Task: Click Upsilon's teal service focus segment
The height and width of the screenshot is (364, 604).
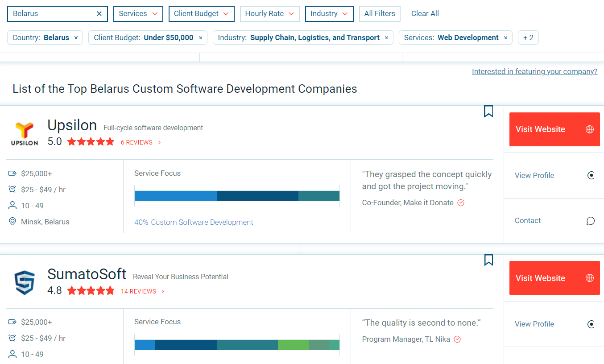Action: click(319, 196)
